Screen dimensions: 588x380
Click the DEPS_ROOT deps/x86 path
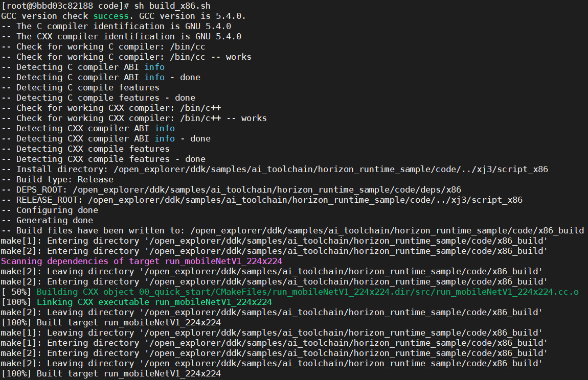coord(267,189)
